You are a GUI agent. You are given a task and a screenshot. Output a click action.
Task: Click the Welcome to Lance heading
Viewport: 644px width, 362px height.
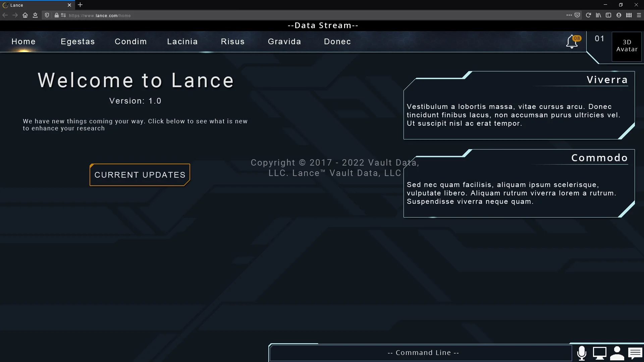coord(136,80)
